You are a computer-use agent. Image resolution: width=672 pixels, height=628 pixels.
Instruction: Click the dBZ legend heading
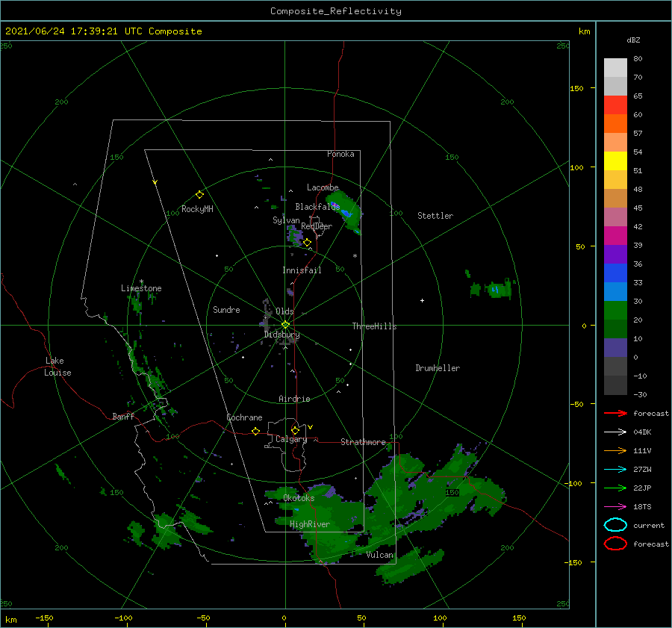click(633, 40)
